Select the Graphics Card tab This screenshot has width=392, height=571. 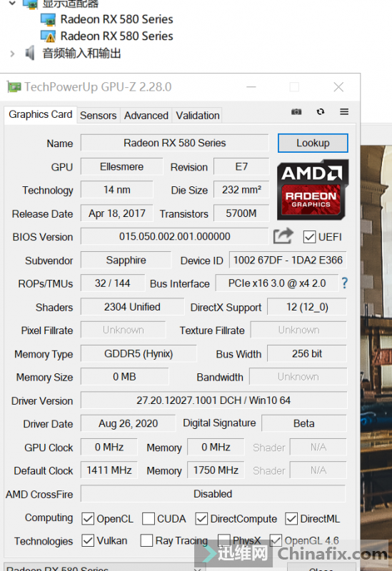(x=41, y=114)
